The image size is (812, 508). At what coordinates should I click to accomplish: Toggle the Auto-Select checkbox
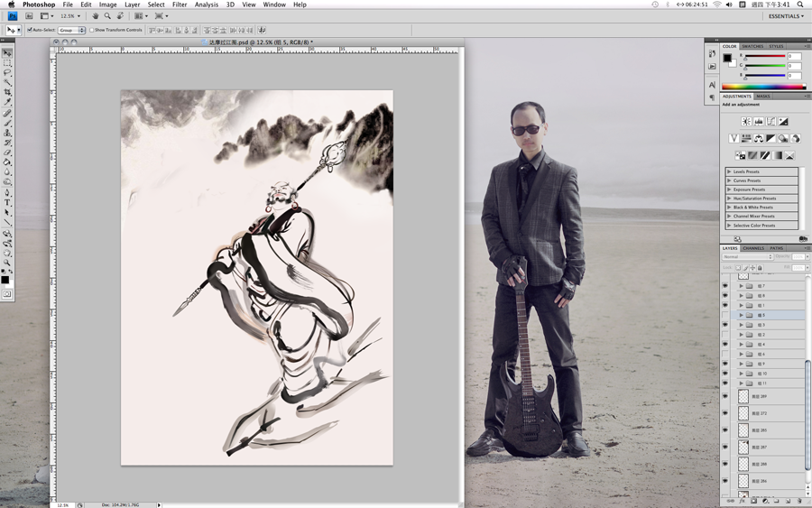(x=30, y=30)
